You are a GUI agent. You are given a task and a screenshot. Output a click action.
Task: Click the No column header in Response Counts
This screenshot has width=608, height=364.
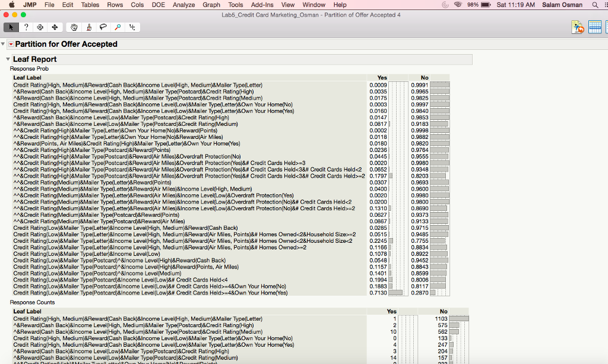pos(444,311)
